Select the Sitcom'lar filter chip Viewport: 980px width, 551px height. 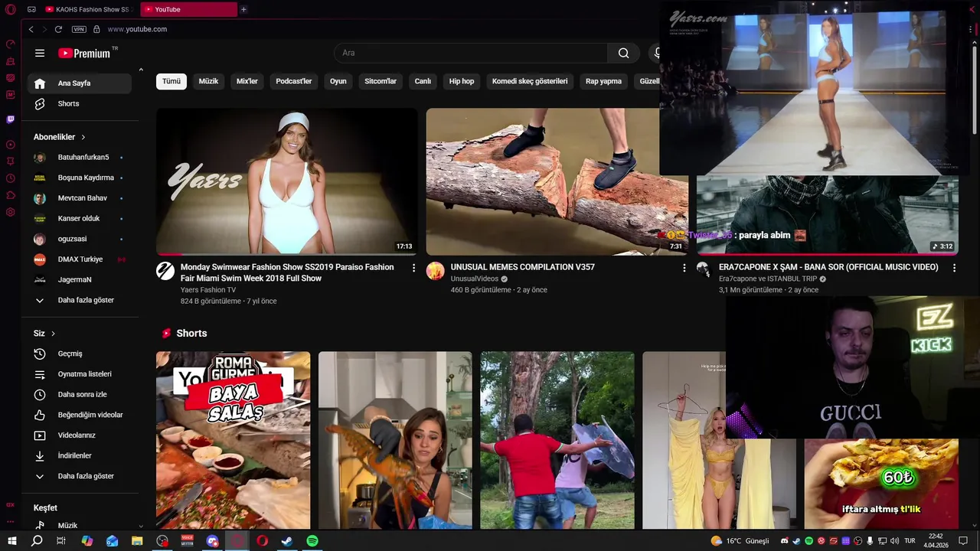click(381, 81)
